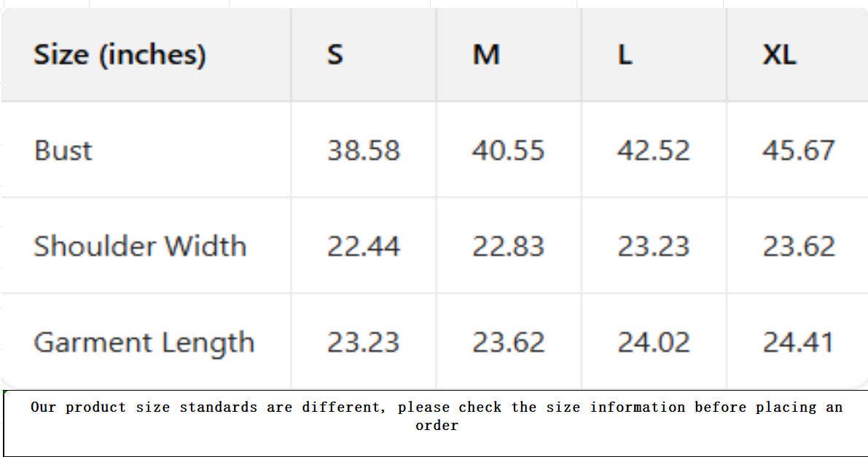Select Garment Length value 24.02
This screenshot has width=868, height=457.
pyautogui.click(x=653, y=343)
